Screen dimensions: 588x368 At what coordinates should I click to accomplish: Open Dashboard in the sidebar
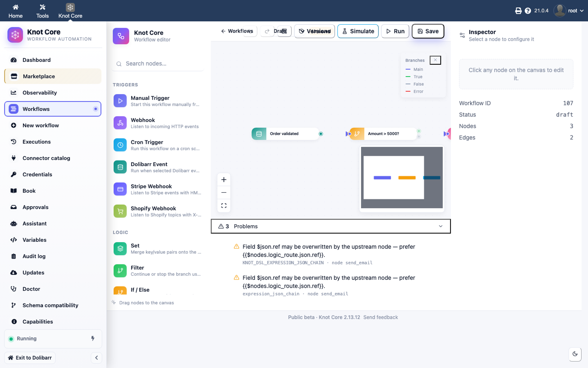pos(53,60)
